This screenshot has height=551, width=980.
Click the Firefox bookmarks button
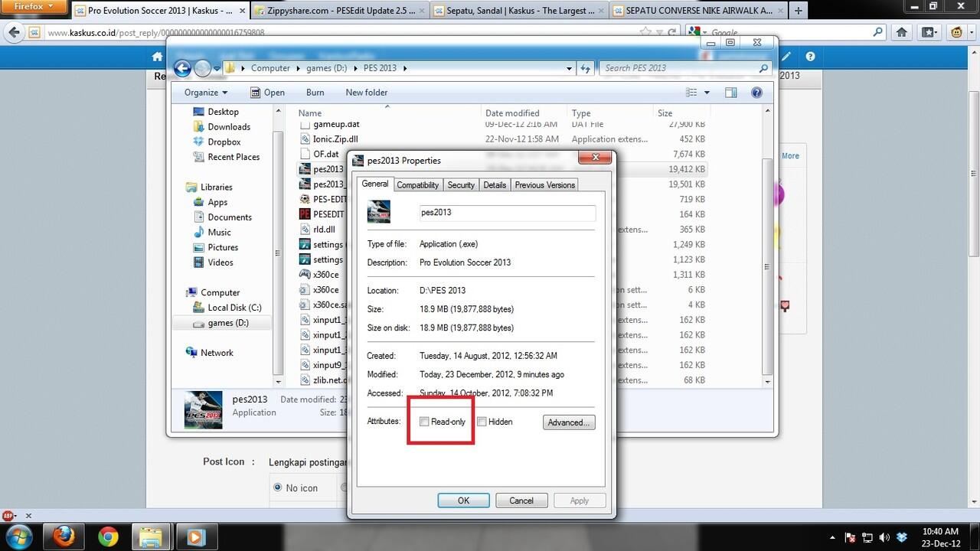click(x=929, y=32)
